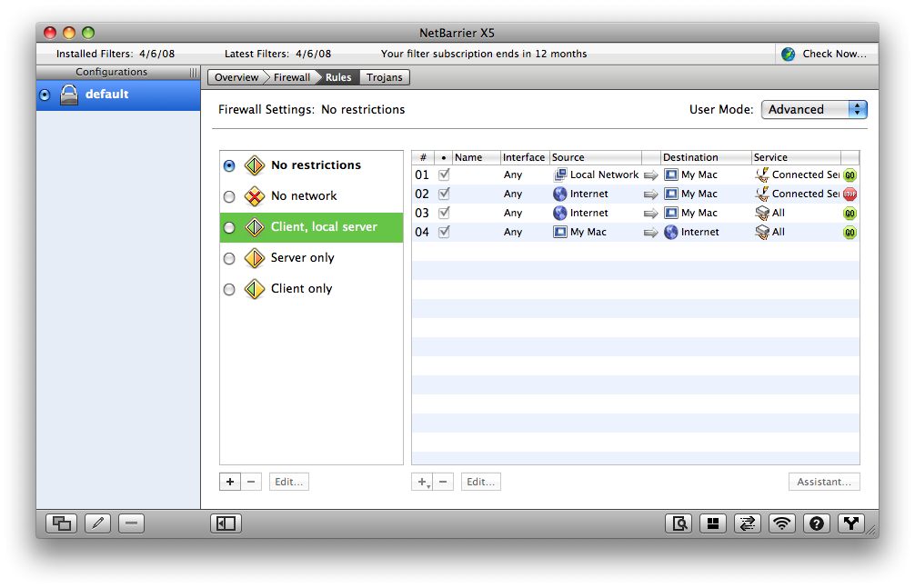Click the All services icon in rule 03
915x588 pixels.
[x=761, y=213]
